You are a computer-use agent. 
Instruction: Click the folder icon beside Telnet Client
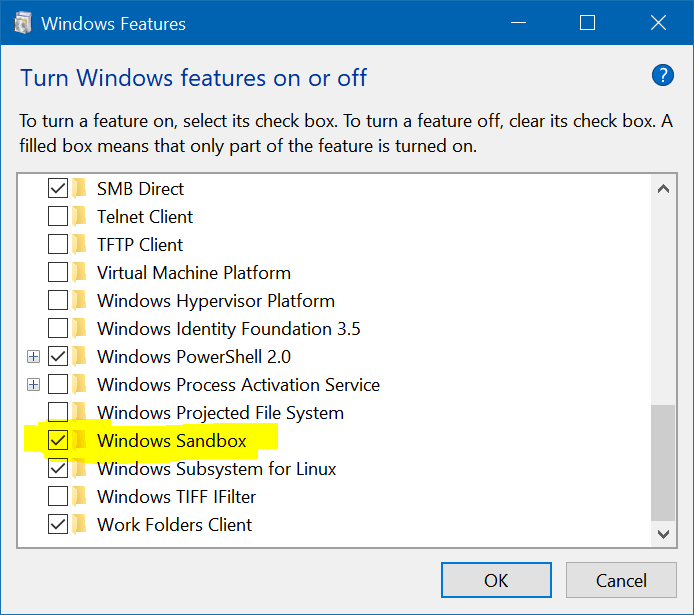coord(80,216)
